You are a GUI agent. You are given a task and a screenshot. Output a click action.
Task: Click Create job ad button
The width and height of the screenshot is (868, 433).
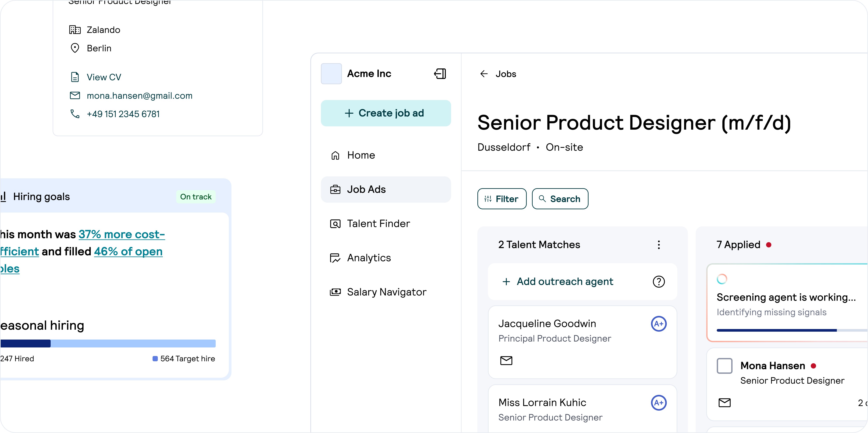386,113
